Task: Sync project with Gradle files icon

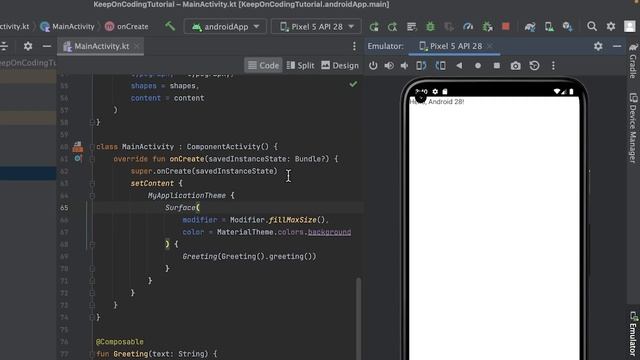Action: 530,27
